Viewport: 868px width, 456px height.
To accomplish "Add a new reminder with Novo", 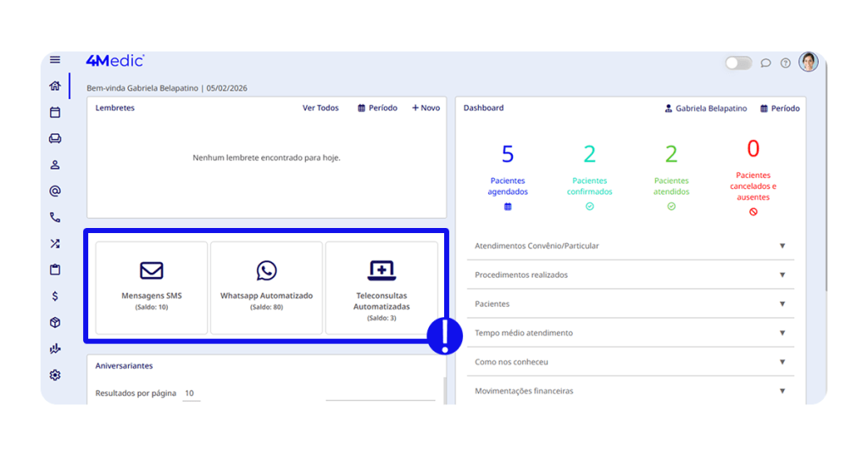I will point(426,108).
